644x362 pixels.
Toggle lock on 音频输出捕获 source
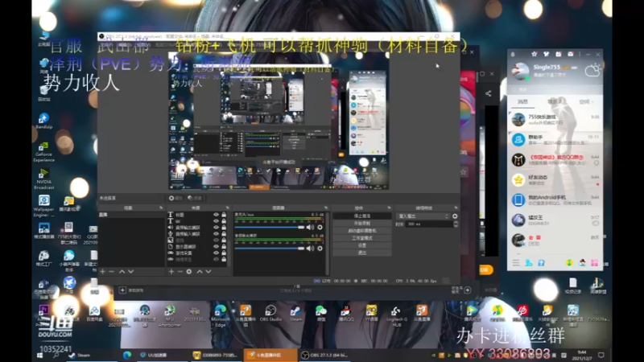[x=224, y=228]
